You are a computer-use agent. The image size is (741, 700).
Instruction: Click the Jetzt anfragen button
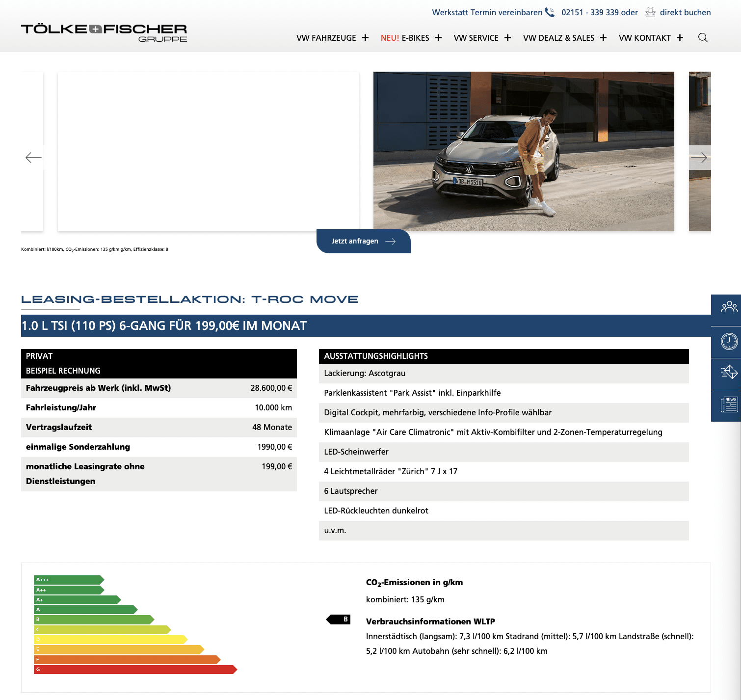(364, 241)
